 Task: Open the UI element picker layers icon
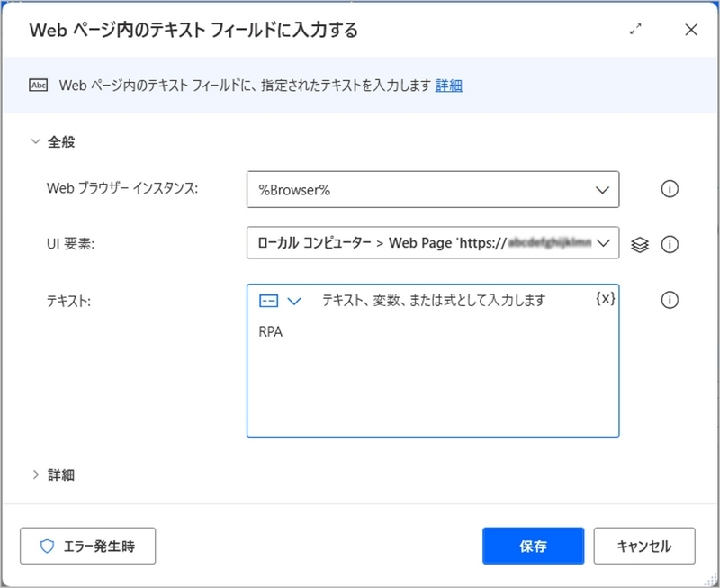642,243
